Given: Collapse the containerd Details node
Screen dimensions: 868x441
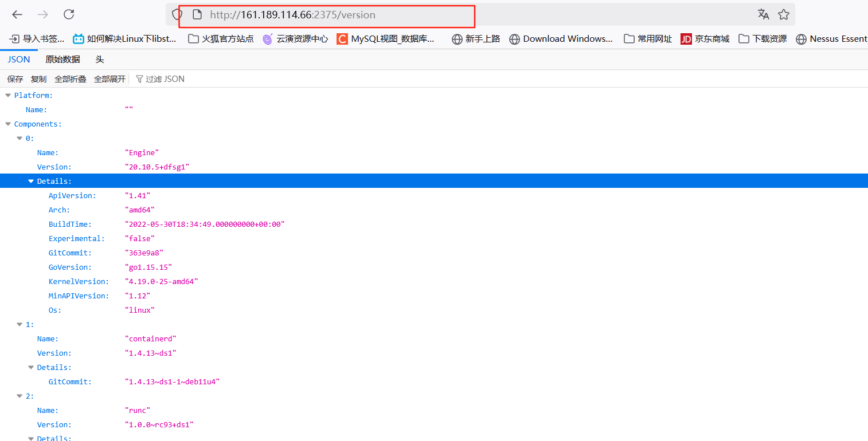Looking at the screenshot, I should coord(31,367).
